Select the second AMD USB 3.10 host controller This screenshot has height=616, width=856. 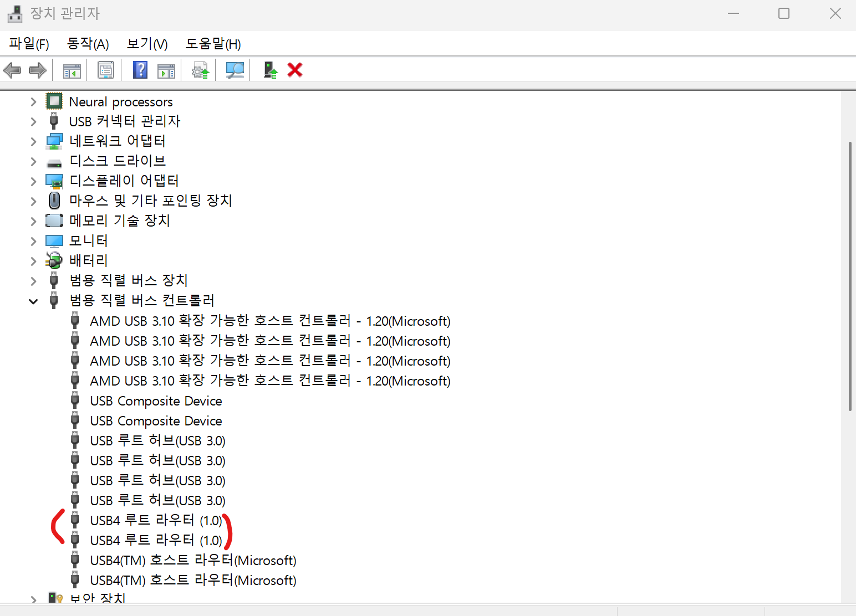point(270,341)
